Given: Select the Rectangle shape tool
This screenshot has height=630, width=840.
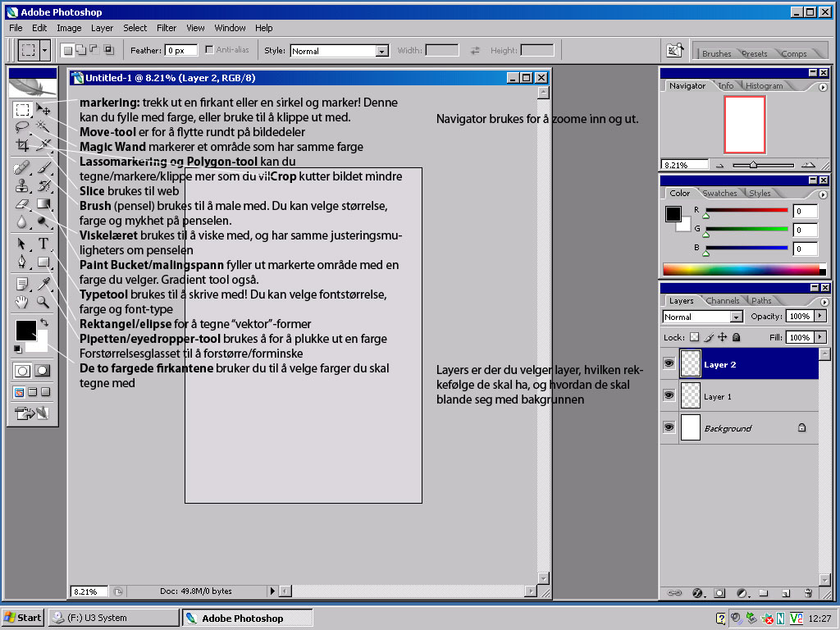Looking at the screenshot, I should 43,262.
